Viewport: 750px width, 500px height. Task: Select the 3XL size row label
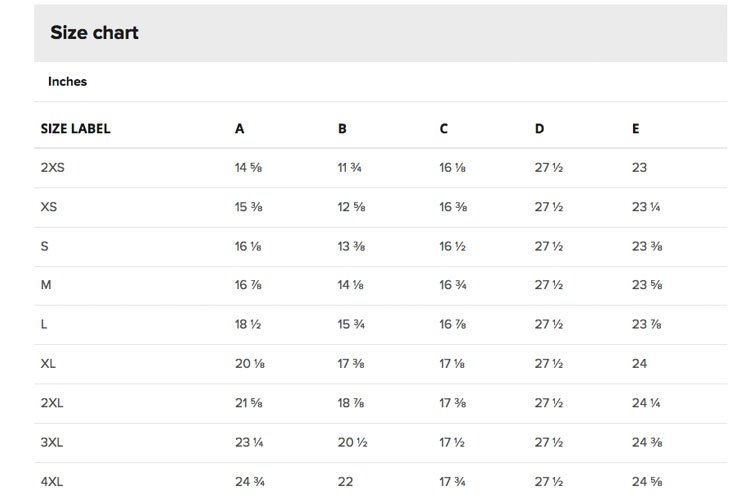[52, 442]
